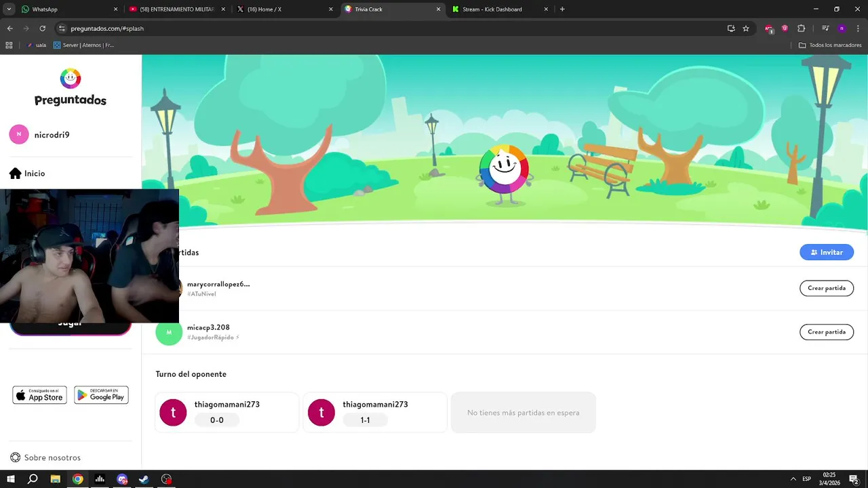Click the nicrodri9 username in the sidebar
Screen dimensions: 868x488
pyautogui.click(x=52, y=135)
